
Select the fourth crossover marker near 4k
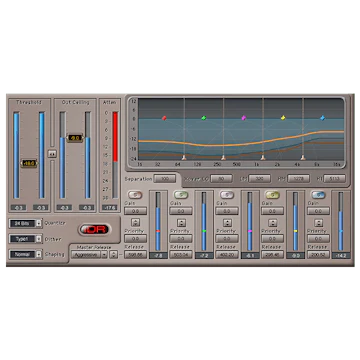click(x=303, y=157)
